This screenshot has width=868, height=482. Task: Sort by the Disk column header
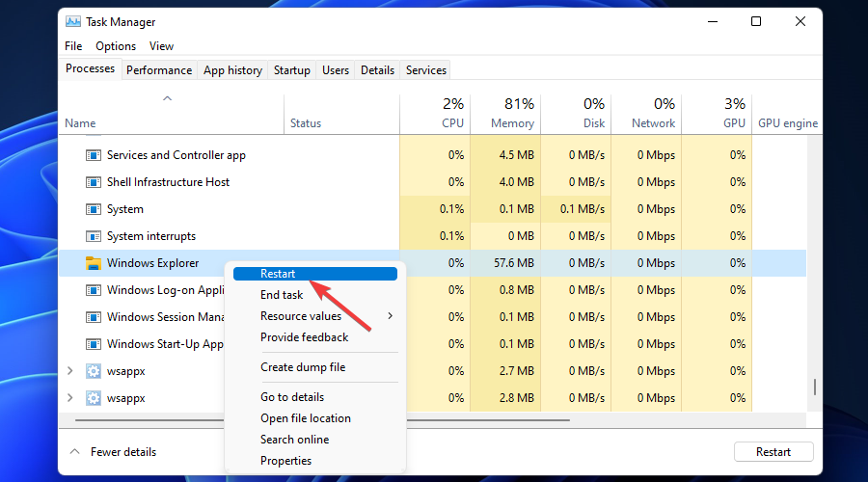pyautogui.click(x=576, y=115)
